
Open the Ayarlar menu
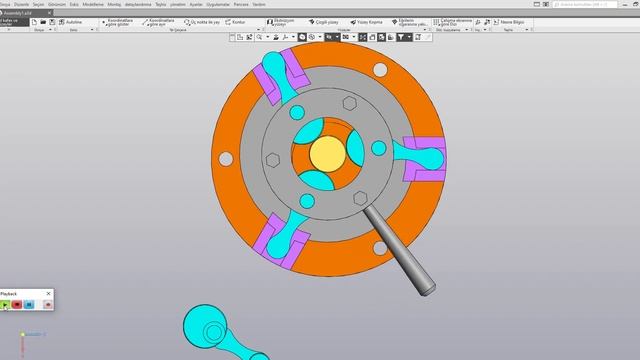coord(196,4)
